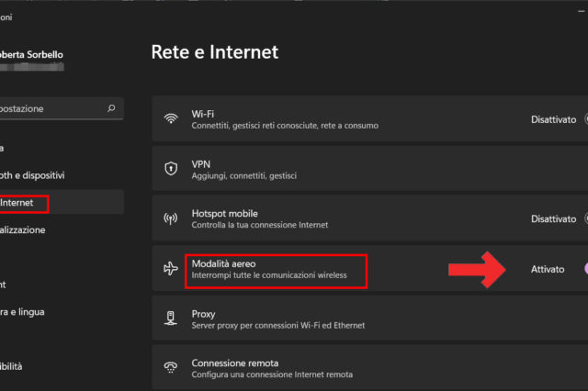Click the Proxy server icon
This screenshot has height=391, width=588.
[170, 318]
